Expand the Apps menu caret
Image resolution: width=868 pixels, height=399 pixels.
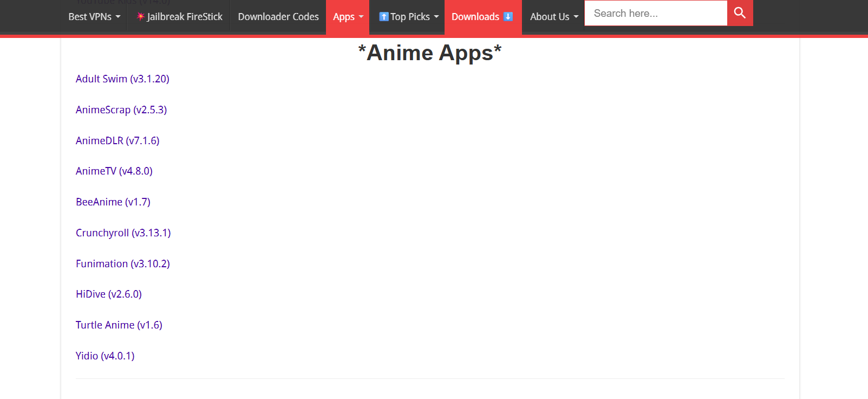point(361,17)
